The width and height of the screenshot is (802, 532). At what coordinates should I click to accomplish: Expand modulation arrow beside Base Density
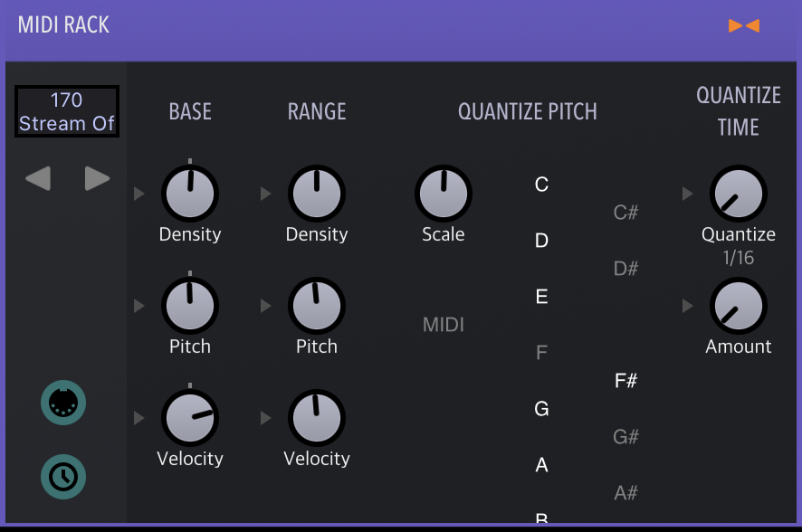click(x=139, y=194)
